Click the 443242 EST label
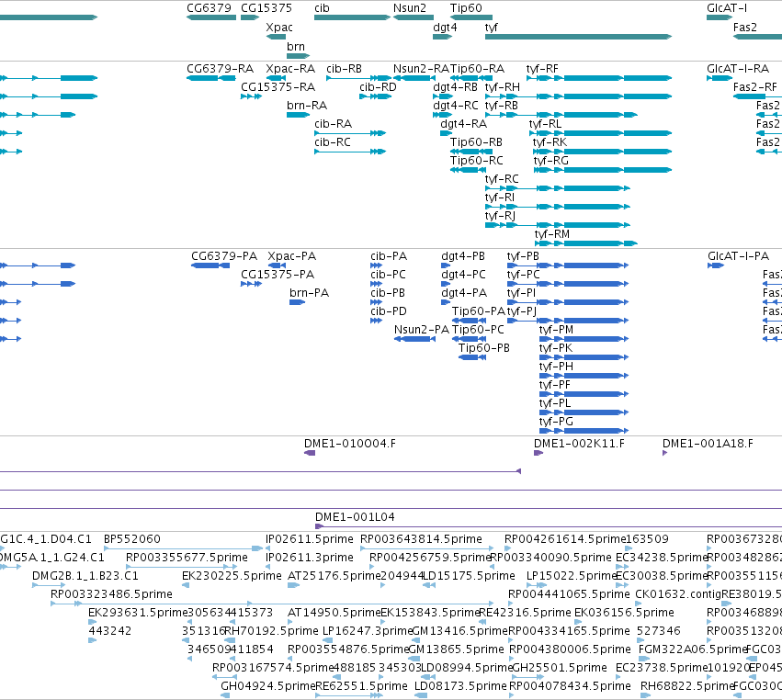 point(109,631)
